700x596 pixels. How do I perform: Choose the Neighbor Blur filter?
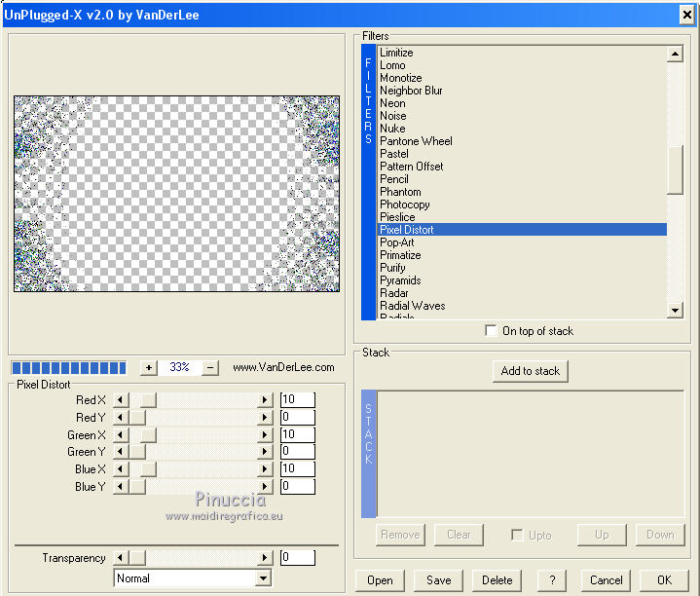pos(411,91)
